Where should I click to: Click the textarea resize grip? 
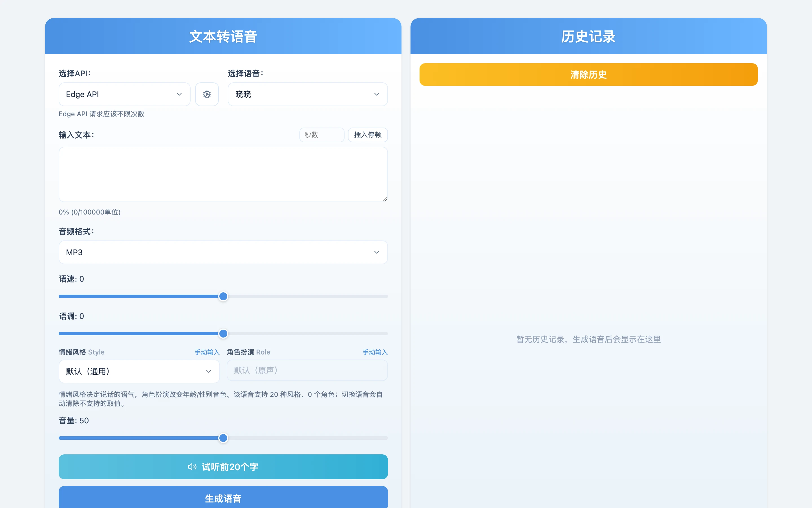(385, 199)
